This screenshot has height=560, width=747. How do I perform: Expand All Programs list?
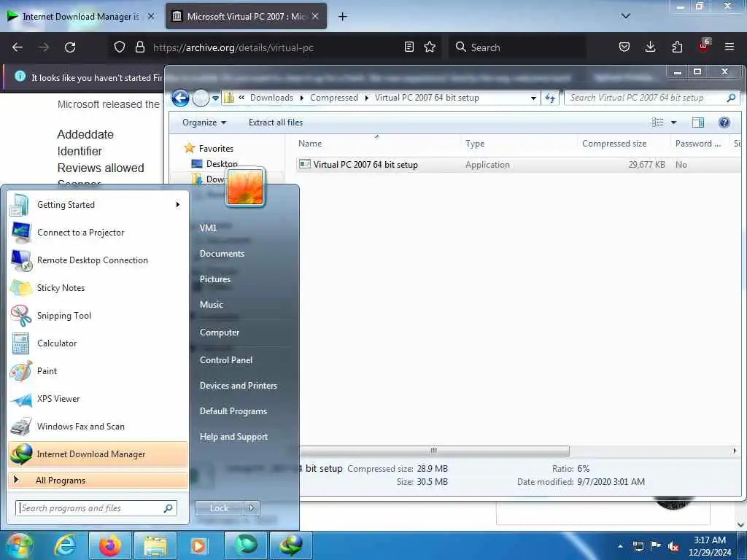click(98, 480)
